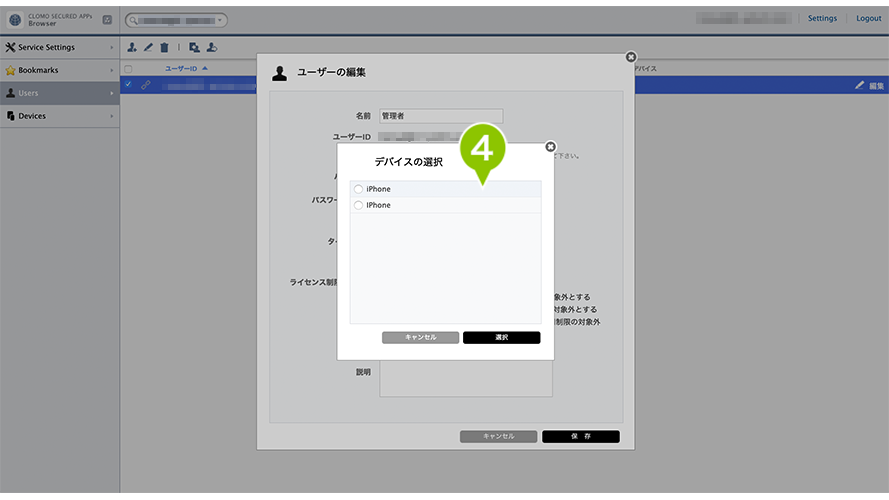Viewport: 889px width, 500px height.
Task: Open Bookmarks in the sidebar
Action: 59,70
